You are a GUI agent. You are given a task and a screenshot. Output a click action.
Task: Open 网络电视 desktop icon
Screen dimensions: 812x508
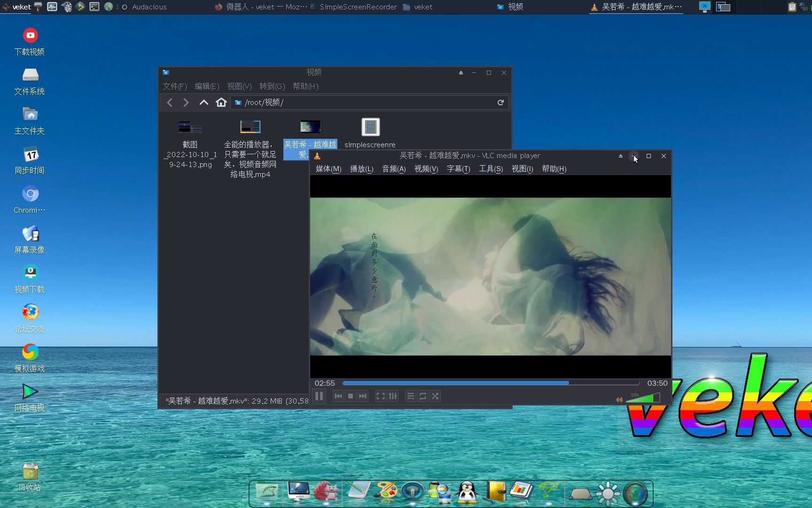pos(30,398)
